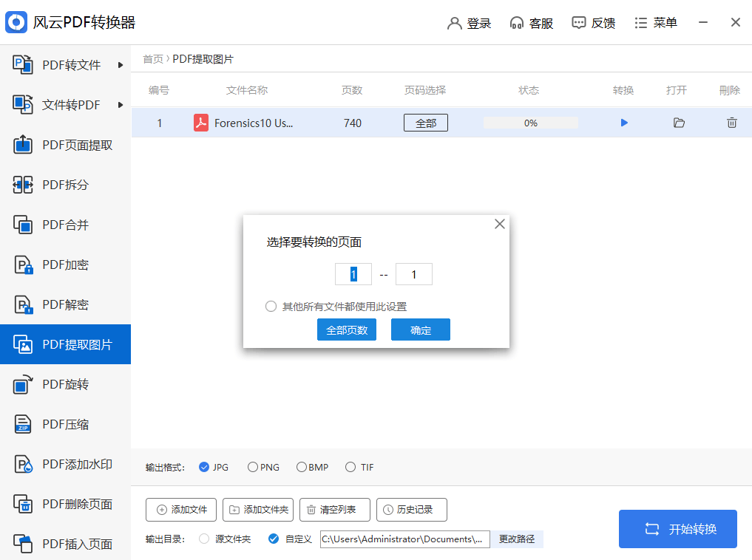The image size is (752, 560).
Task: Open the PDF加密 menu item
Action: click(65, 264)
